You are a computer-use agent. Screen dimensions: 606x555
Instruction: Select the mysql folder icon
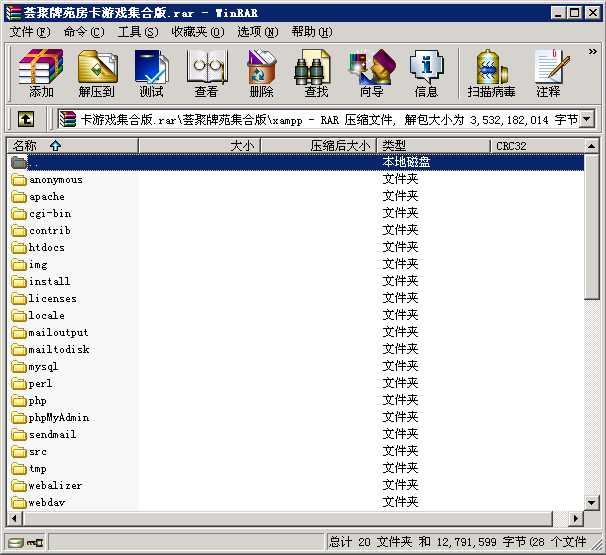pyautogui.click(x=19, y=367)
